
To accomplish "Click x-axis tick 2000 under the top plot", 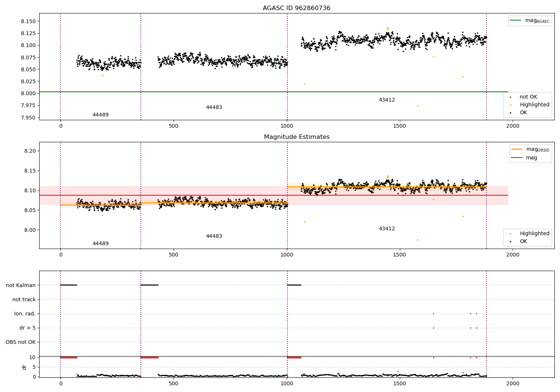I will (x=513, y=126).
